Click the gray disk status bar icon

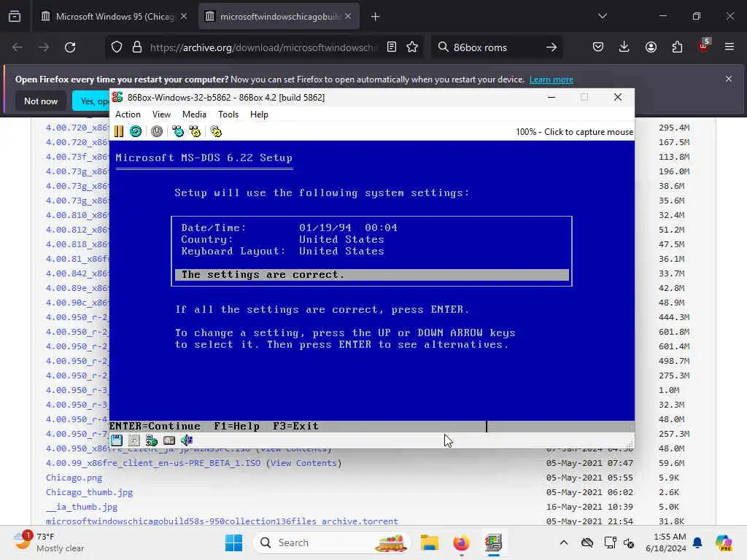[169, 440]
